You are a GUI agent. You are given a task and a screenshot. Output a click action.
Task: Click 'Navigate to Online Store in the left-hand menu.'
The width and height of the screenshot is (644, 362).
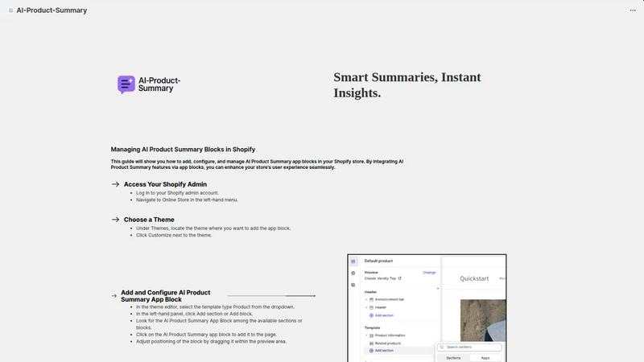(187, 200)
